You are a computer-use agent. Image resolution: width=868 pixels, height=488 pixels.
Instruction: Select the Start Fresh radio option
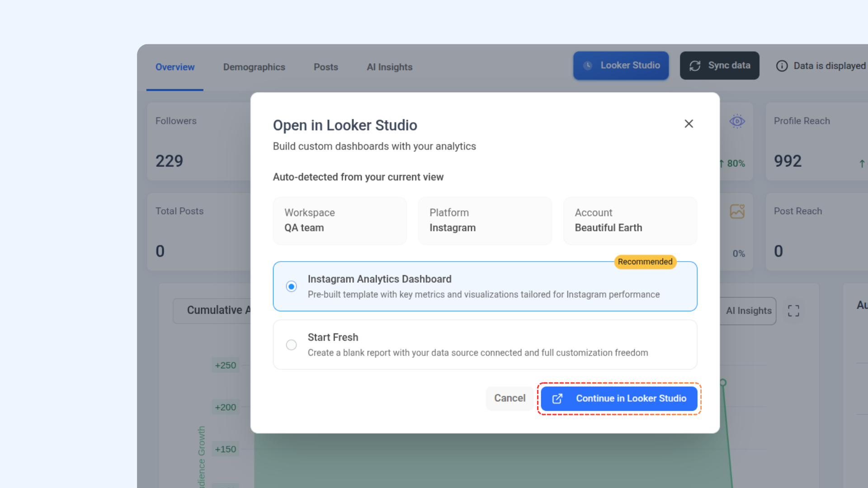pos(291,345)
